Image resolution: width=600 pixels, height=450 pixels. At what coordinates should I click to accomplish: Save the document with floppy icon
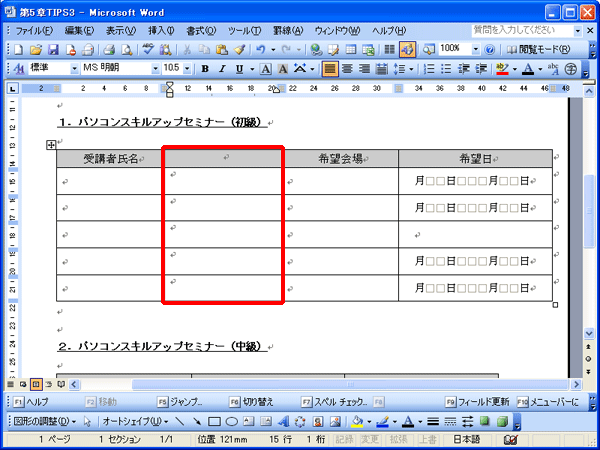pyautogui.click(x=53, y=49)
